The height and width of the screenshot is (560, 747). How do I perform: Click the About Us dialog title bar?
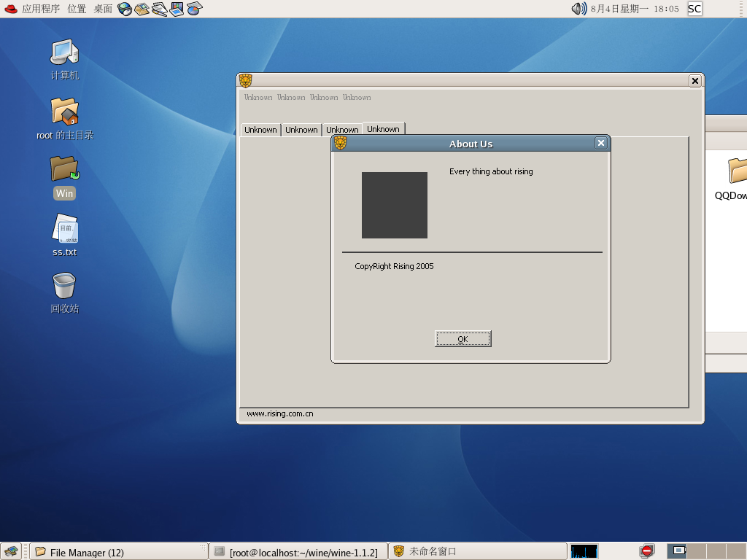click(x=471, y=144)
